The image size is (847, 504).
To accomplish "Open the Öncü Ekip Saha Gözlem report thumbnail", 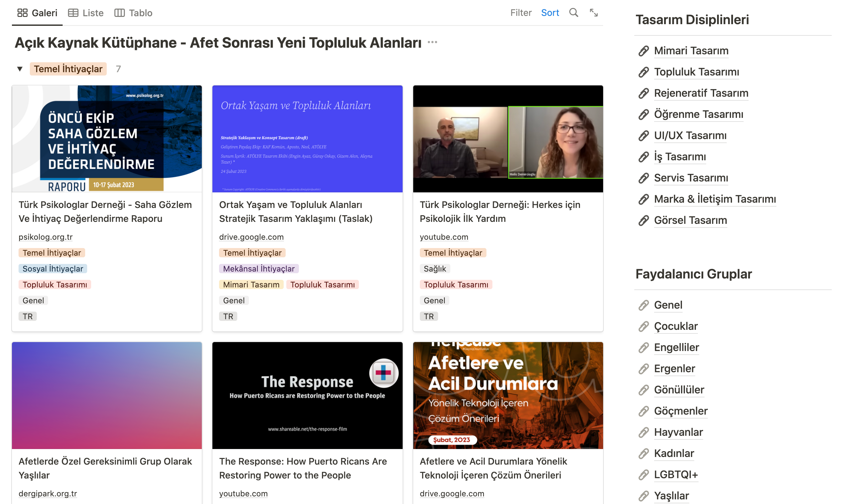I will coord(107,138).
